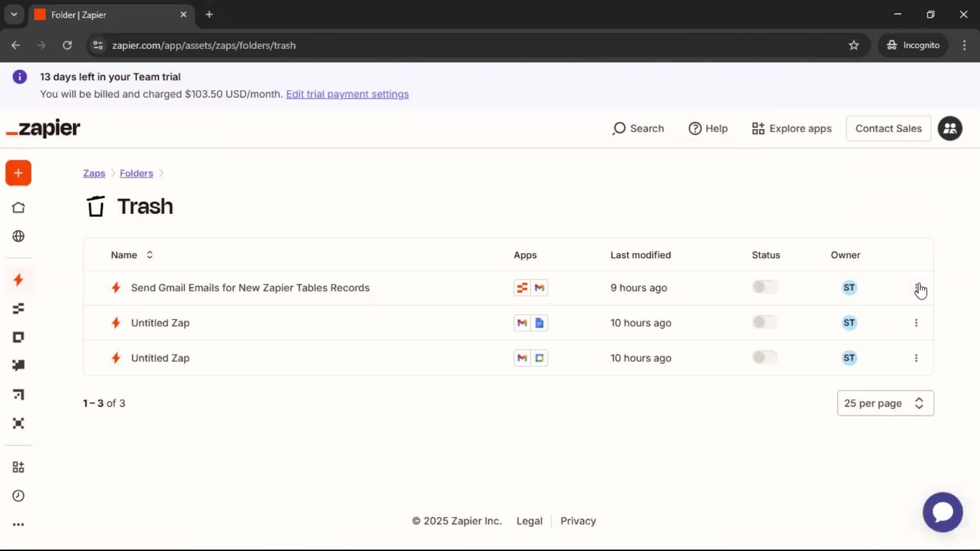Click the Owner column header
The height and width of the screenshot is (551, 980).
[845, 255]
